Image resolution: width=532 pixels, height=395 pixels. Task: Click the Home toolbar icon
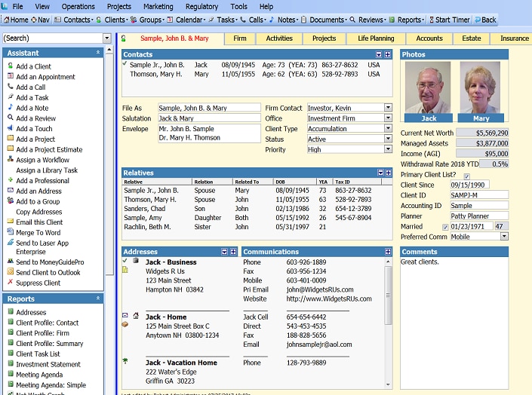pos(7,20)
